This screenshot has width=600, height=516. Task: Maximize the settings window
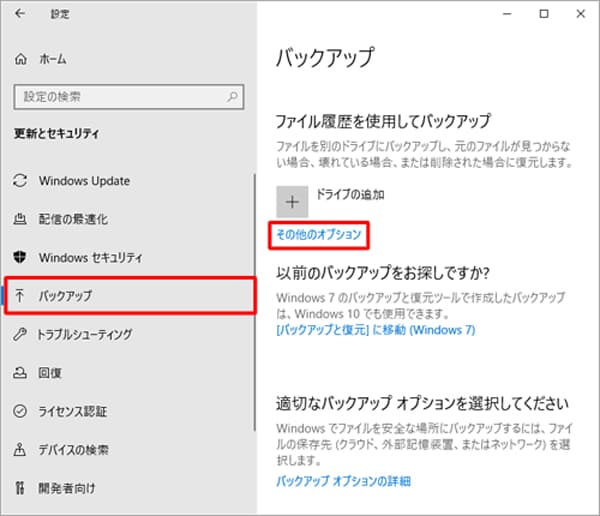coord(544,14)
